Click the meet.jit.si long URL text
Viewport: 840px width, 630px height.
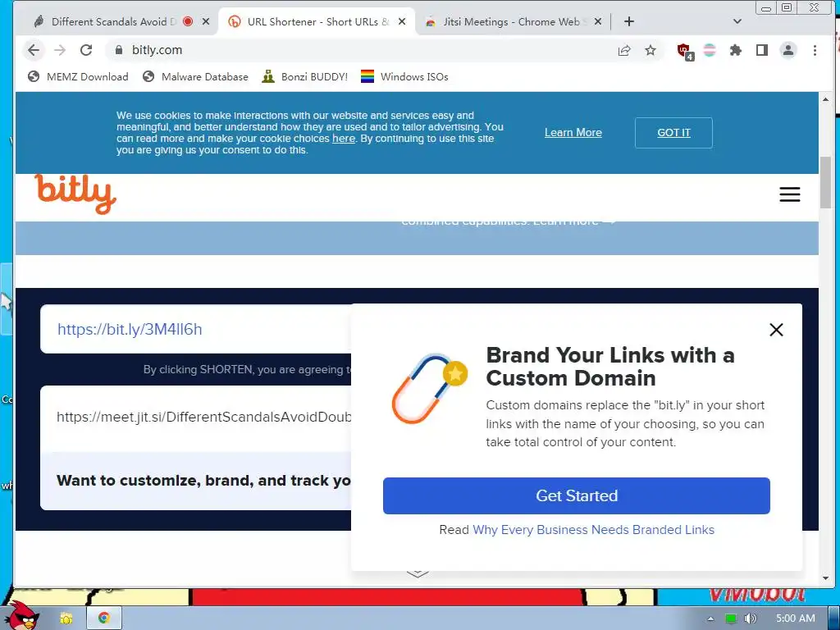coord(204,417)
